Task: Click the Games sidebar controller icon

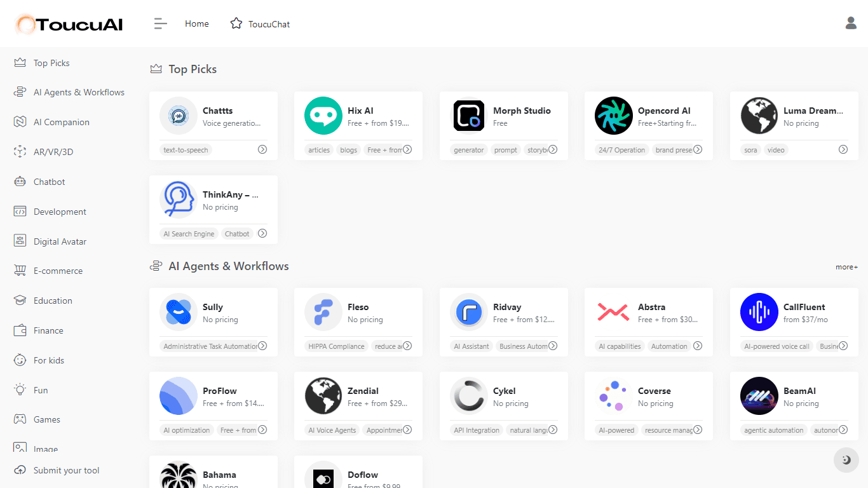Action: (20, 419)
